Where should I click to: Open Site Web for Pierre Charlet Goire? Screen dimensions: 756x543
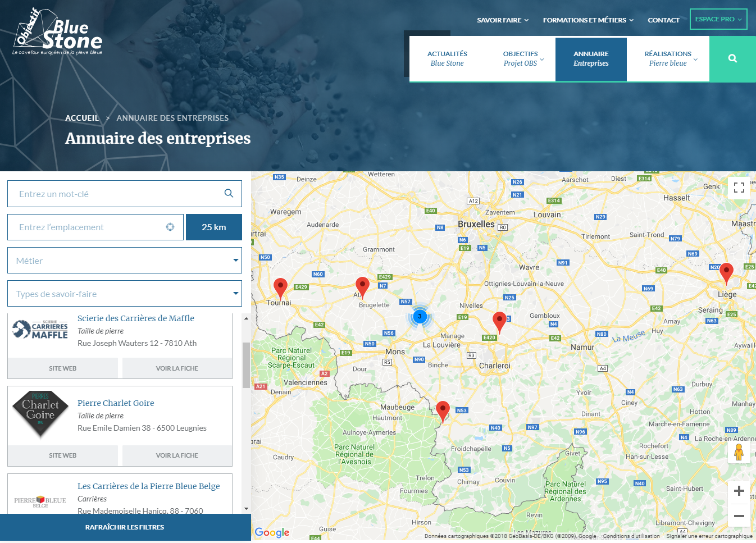[62, 455]
